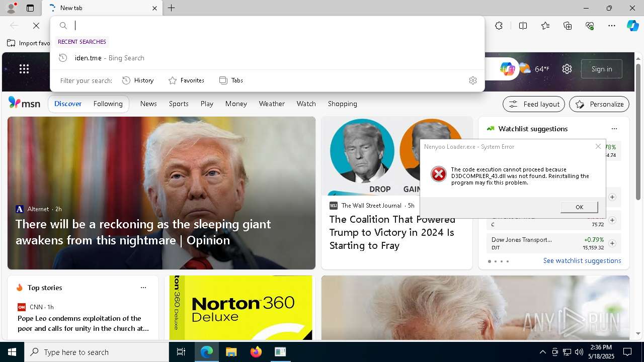The width and height of the screenshot is (644, 362).
Task: Add Dow Jones Transport to watchlist
Action: coord(612,243)
